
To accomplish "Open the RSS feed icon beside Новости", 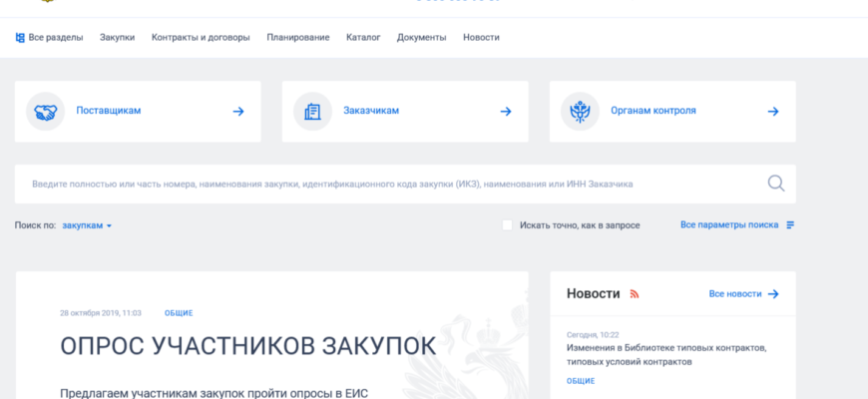I will pyautogui.click(x=635, y=294).
